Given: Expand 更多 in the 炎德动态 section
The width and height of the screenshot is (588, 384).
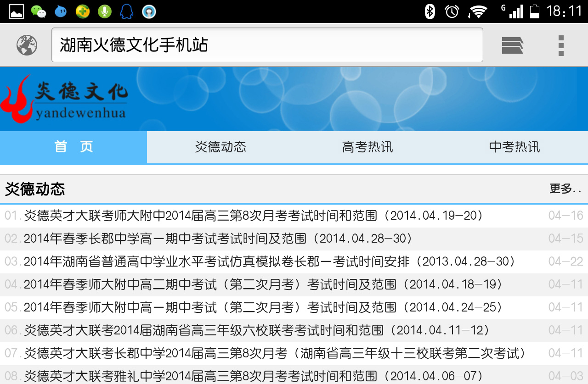Looking at the screenshot, I should tap(565, 189).
